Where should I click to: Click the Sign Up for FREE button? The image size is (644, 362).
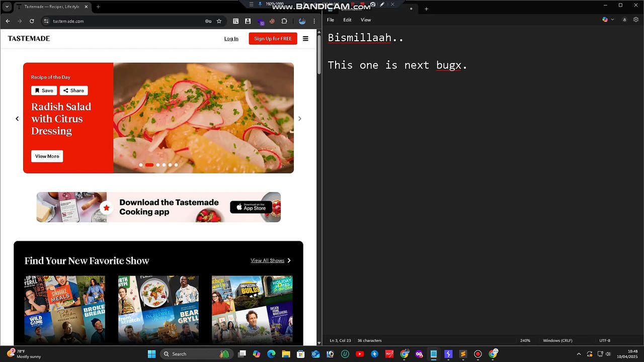pos(273,39)
